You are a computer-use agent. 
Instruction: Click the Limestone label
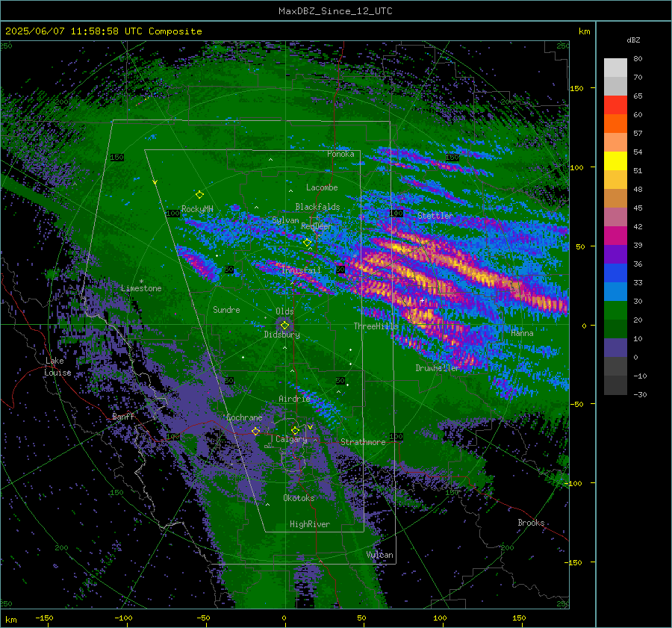(141, 288)
